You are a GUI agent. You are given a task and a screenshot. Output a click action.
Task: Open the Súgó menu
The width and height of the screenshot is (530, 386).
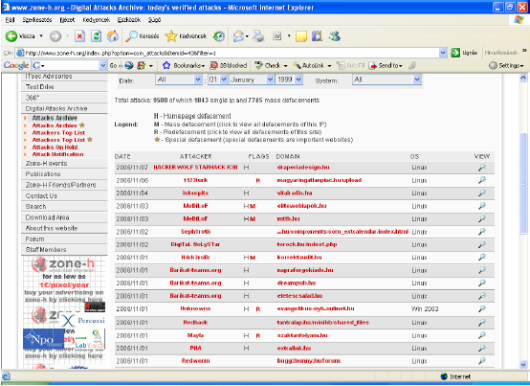point(154,20)
